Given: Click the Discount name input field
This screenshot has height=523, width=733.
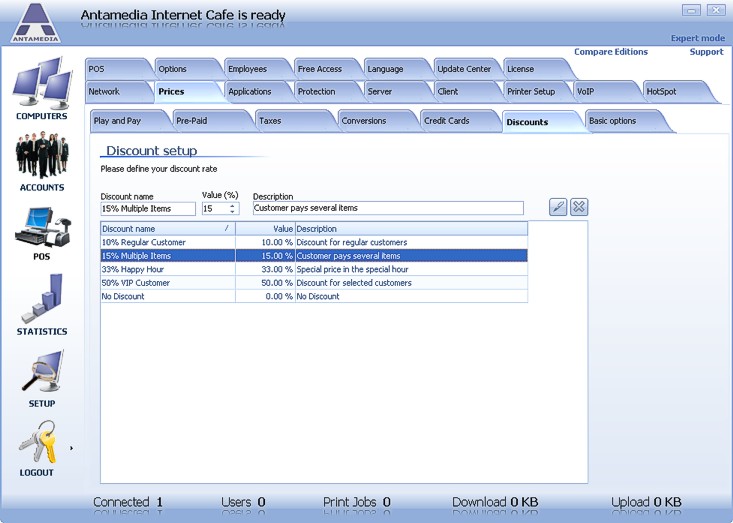Looking at the screenshot, I should (x=148, y=208).
